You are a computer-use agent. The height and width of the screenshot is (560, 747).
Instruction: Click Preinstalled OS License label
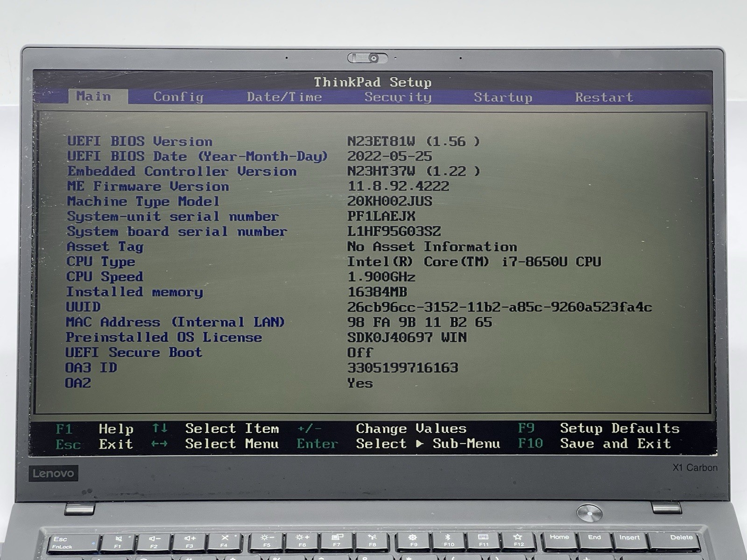[163, 337]
